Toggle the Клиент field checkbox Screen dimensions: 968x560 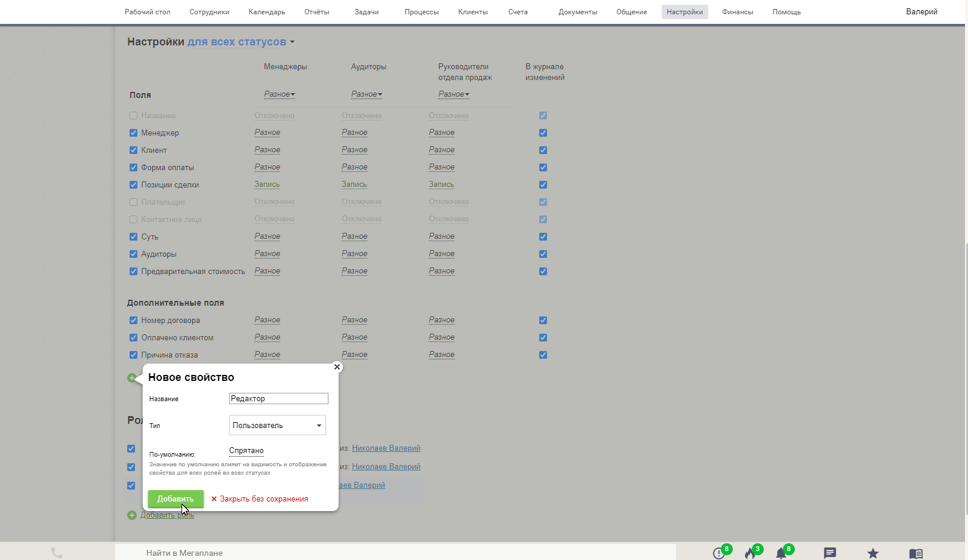[x=133, y=150]
